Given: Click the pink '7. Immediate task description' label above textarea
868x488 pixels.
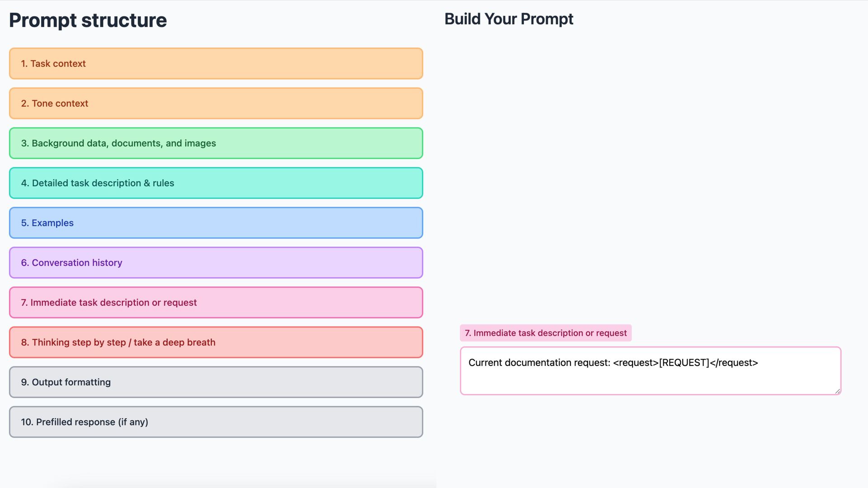Looking at the screenshot, I should [x=546, y=333].
